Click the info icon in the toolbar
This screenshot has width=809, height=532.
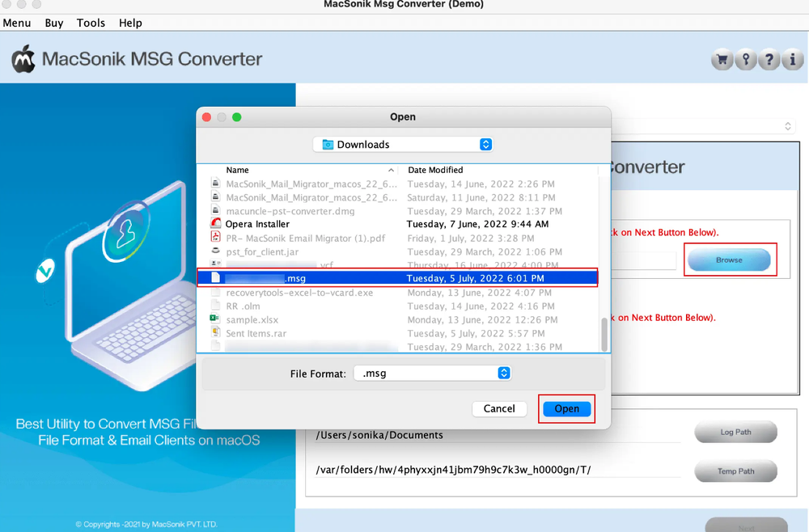coord(791,59)
